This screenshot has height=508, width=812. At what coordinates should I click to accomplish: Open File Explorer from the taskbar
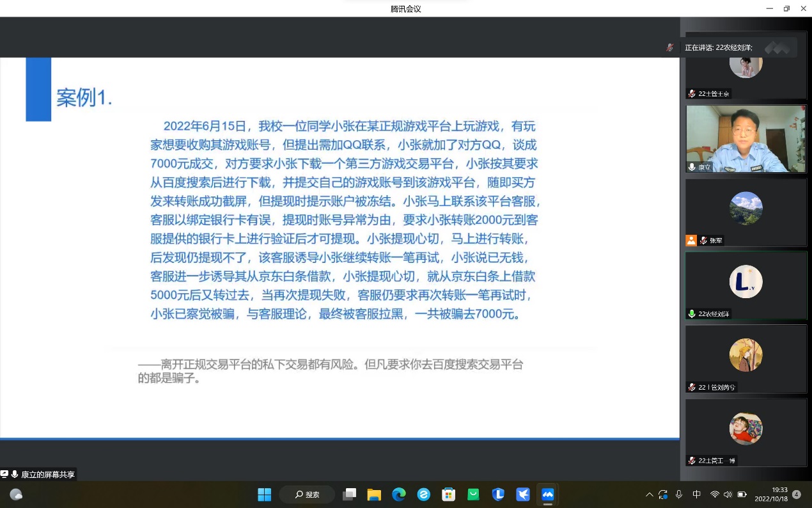click(x=374, y=495)
